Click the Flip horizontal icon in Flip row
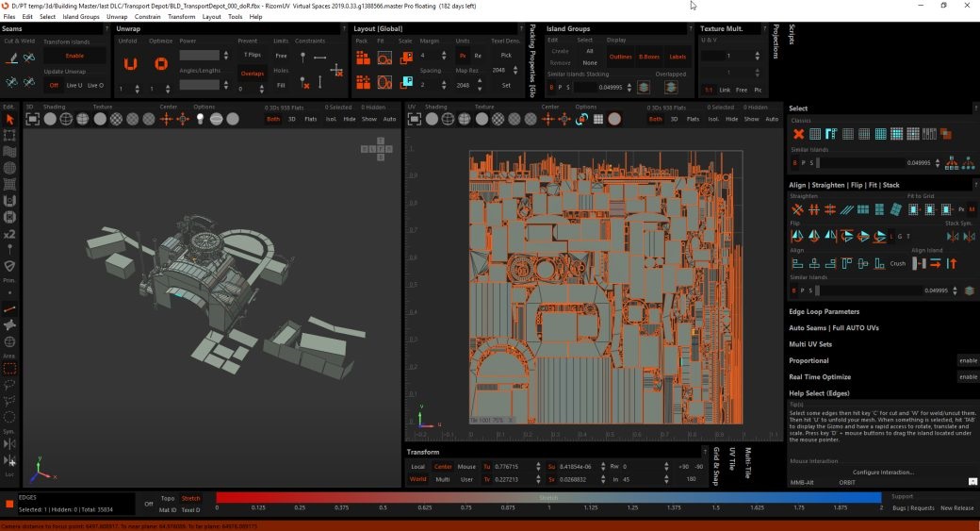980x531 pixels. 797,237
